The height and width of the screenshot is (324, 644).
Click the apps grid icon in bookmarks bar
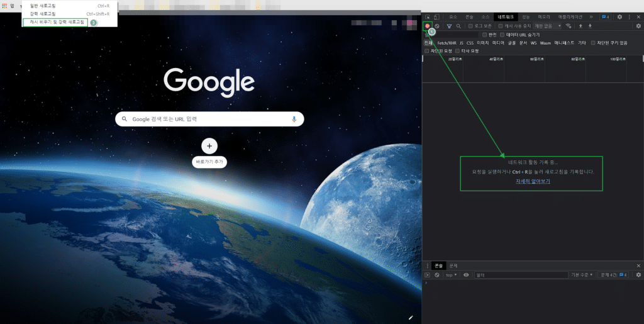click(4, 6)
